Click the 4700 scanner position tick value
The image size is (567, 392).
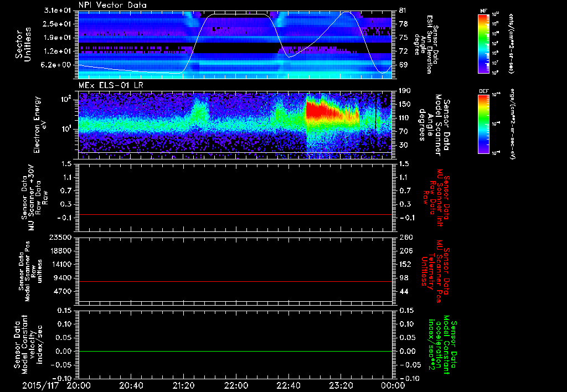pos(63,291)
